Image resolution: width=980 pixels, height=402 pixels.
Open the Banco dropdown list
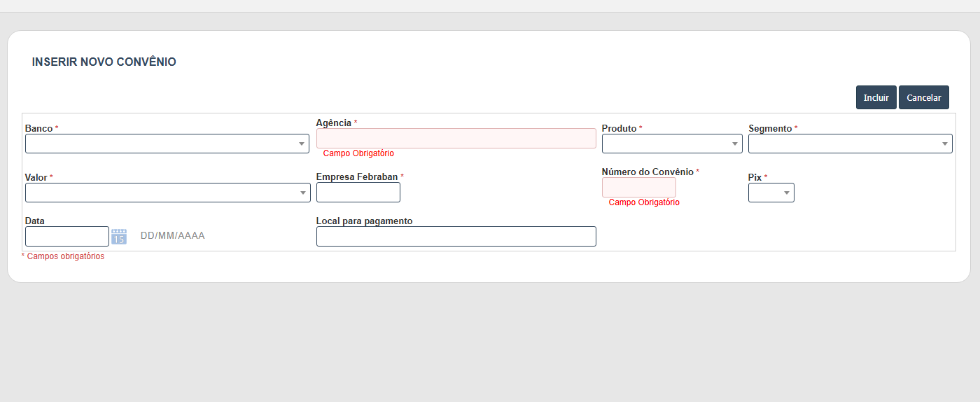(x=168, y=144)
